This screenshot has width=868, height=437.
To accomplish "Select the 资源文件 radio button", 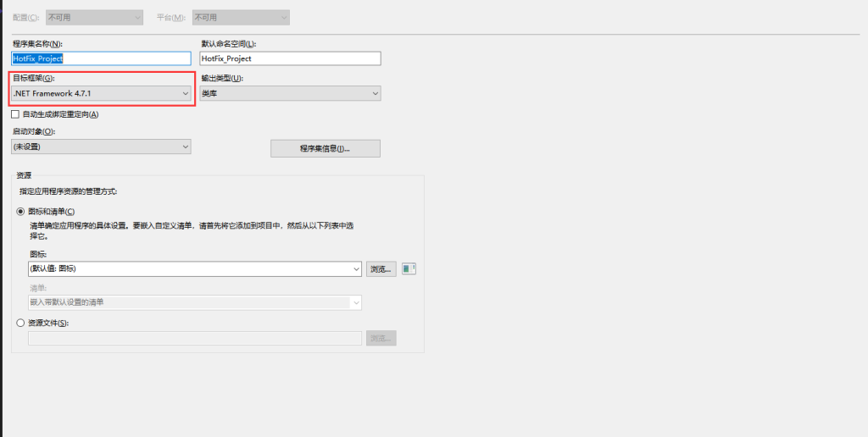I will point(21,323).
